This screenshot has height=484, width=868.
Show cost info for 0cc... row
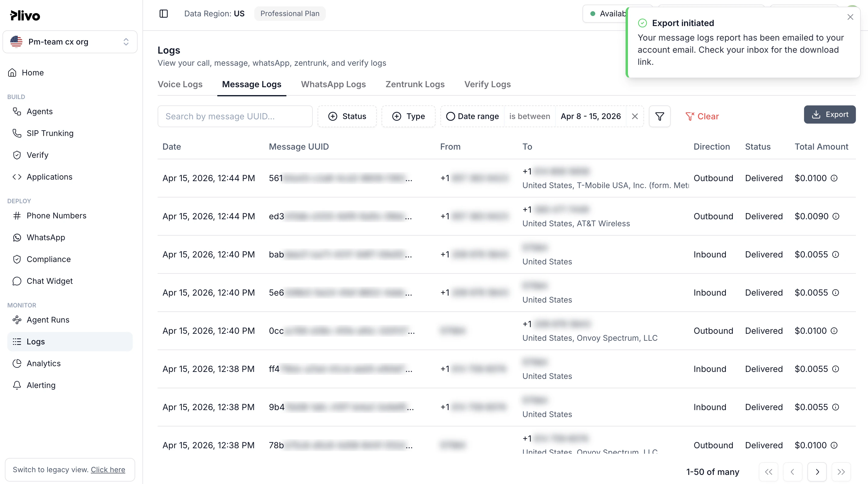(834, 331)
